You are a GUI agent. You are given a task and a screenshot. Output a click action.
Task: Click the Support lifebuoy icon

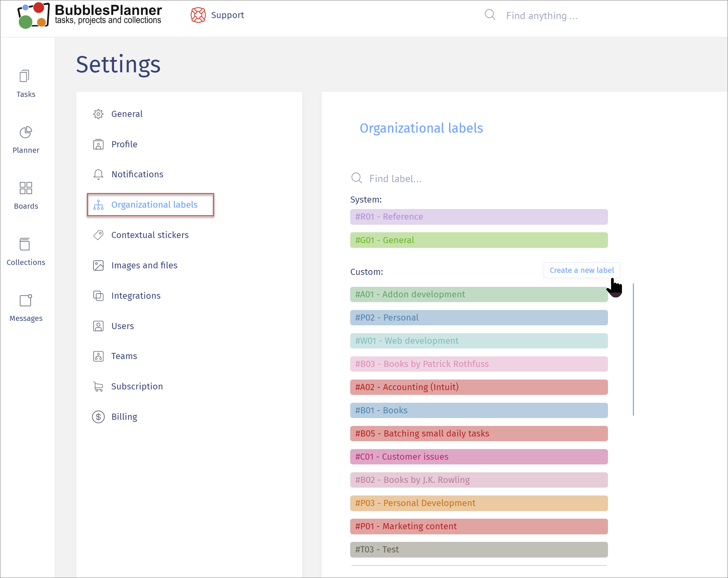(x=198, y=15)
